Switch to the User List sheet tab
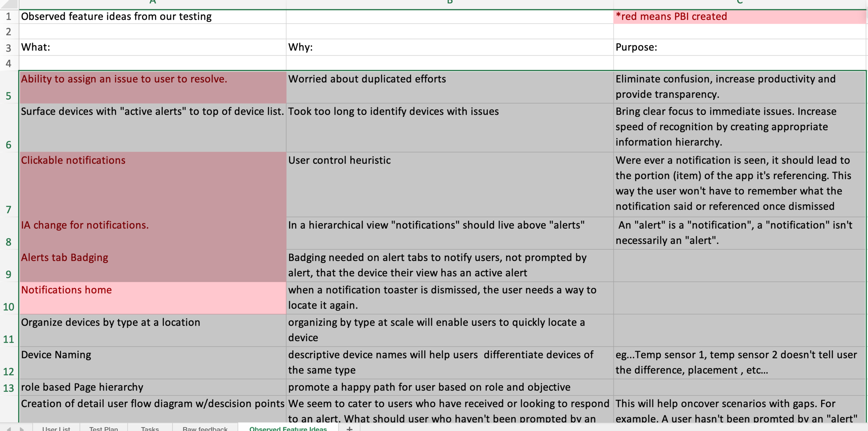This screenshot has width=868, height=431. (56, 429)
